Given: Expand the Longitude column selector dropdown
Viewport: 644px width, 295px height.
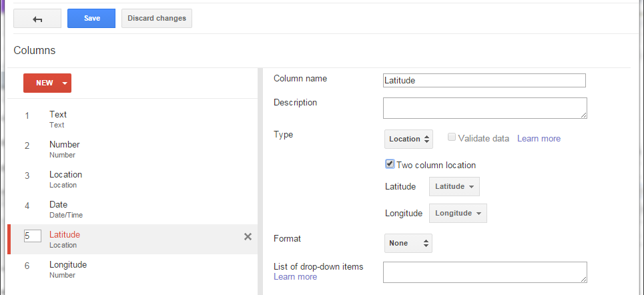Looking at the screenshot, I should pos(458,213).
